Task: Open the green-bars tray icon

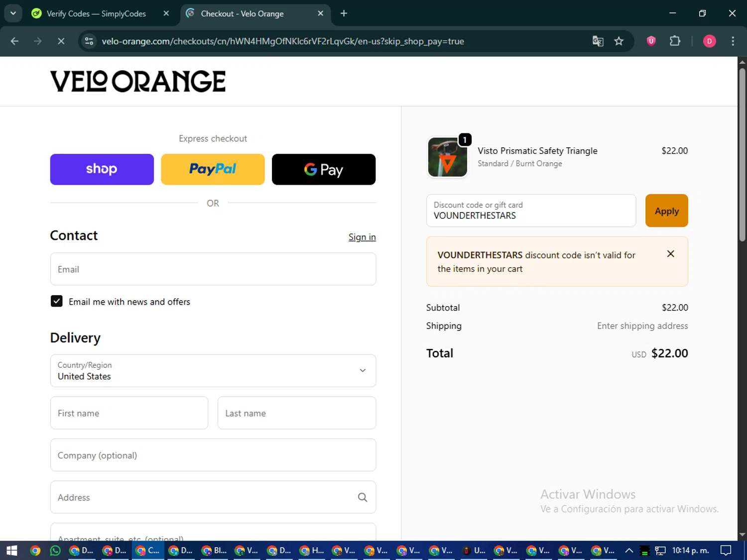Action: [x=644, y=551]
